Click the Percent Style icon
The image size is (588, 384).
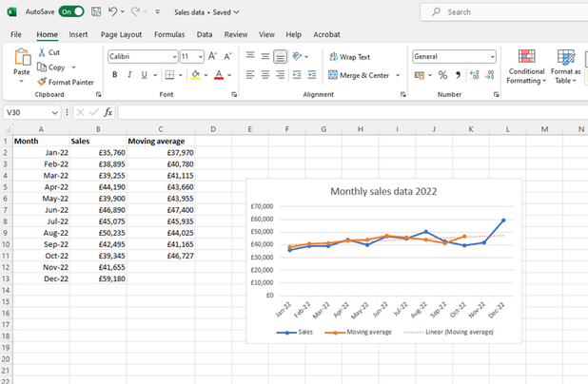point(442,75)
